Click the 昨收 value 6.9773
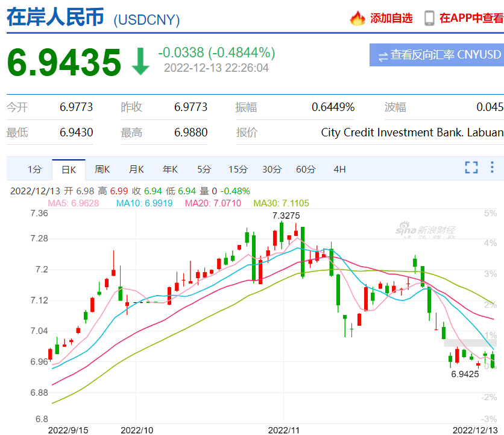504x435 pixels. (x=191, y=107)
